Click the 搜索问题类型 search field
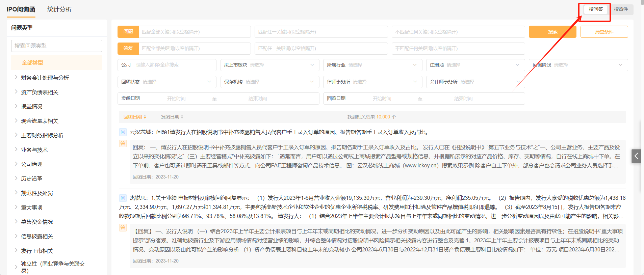Image resolution: width=644 pixels, height=275 pixels. pyautogui.click(x=57, y=46)
